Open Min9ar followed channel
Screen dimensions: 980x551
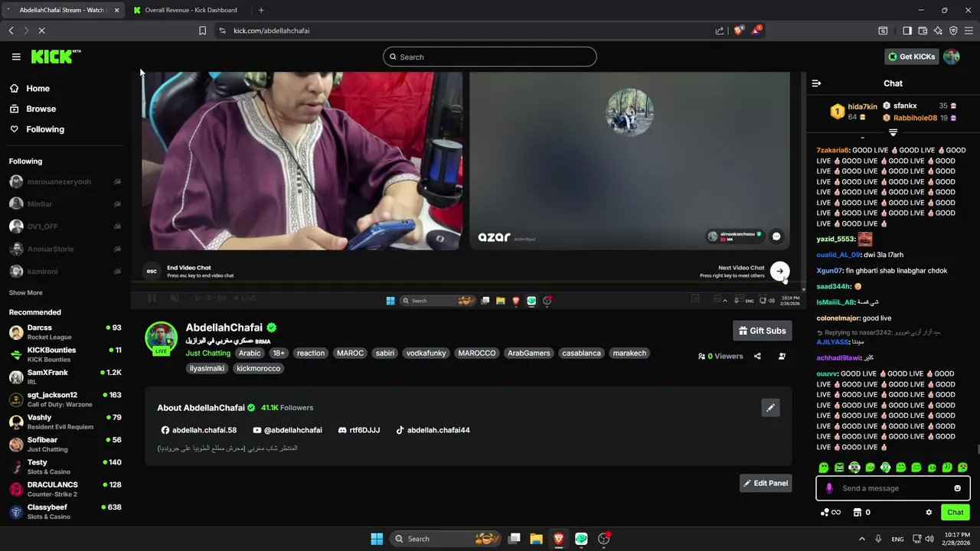65,204
